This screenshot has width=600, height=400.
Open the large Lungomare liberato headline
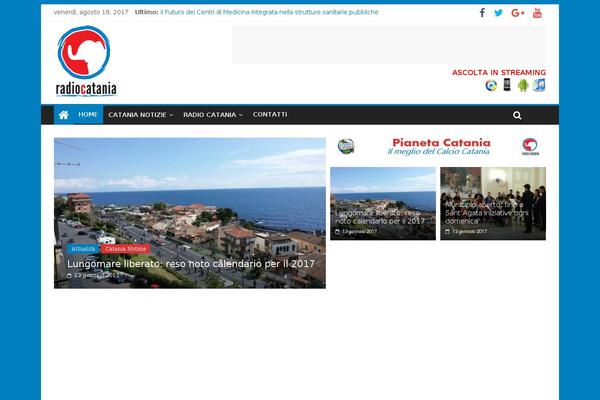191,264
